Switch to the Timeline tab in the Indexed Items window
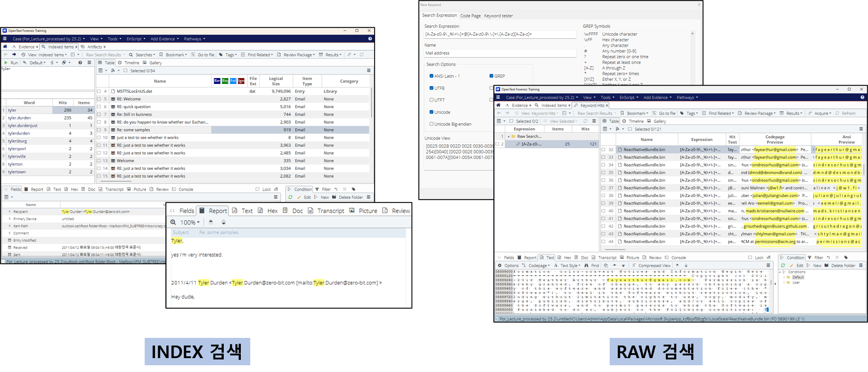The image size is (868, 372). pos(129,63)
